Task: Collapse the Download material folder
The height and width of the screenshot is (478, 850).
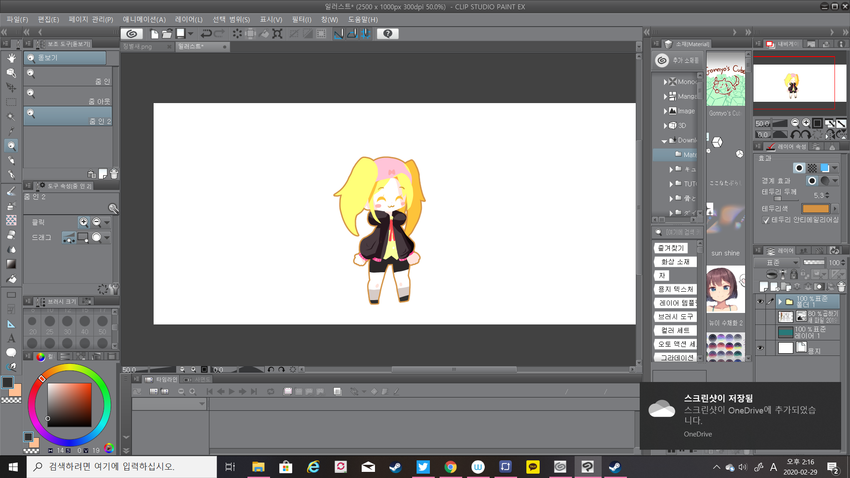Action: coord(665,140)
